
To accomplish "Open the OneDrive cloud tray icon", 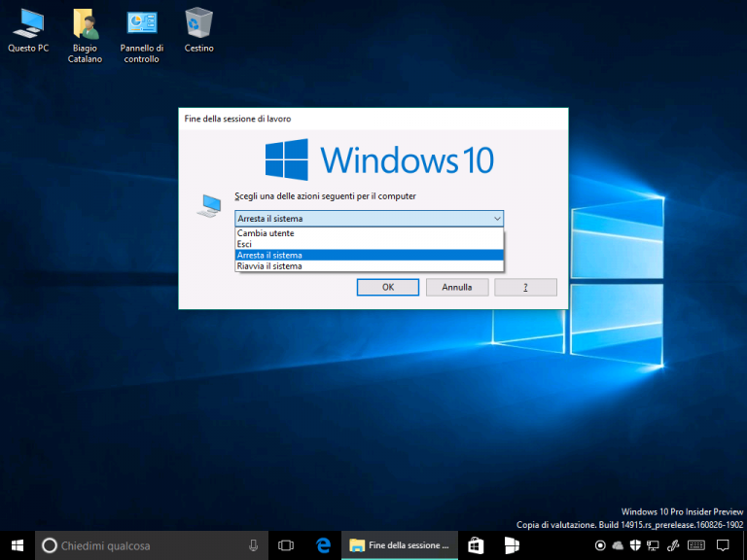I will coord(618,545).
